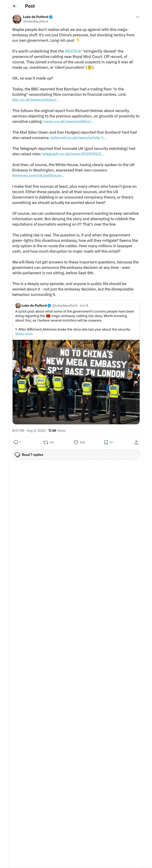Open the @GOVUK mention link
The width and height of the screenshot is (152, 868).
click(73, 51)
